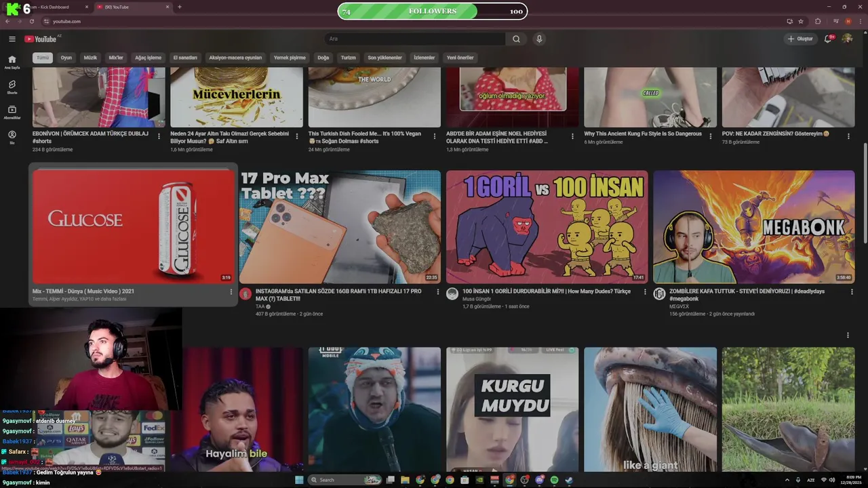Close the YouTube browser tab
The image size is (868, 488).
pyautogui.click(x=167, y=7)
